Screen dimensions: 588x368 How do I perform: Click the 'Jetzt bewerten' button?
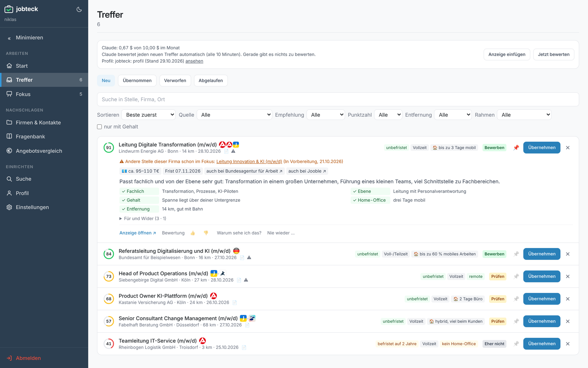553,54
